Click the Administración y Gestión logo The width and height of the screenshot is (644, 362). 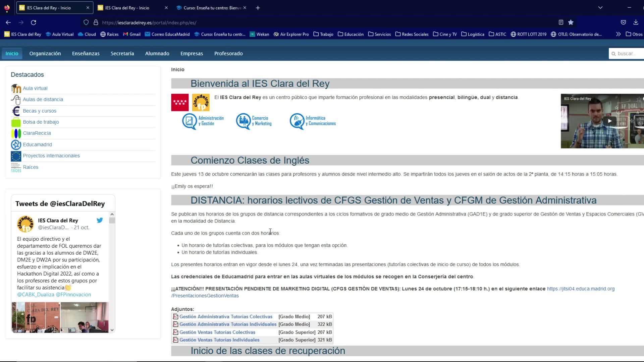click(x=203, y=121)
